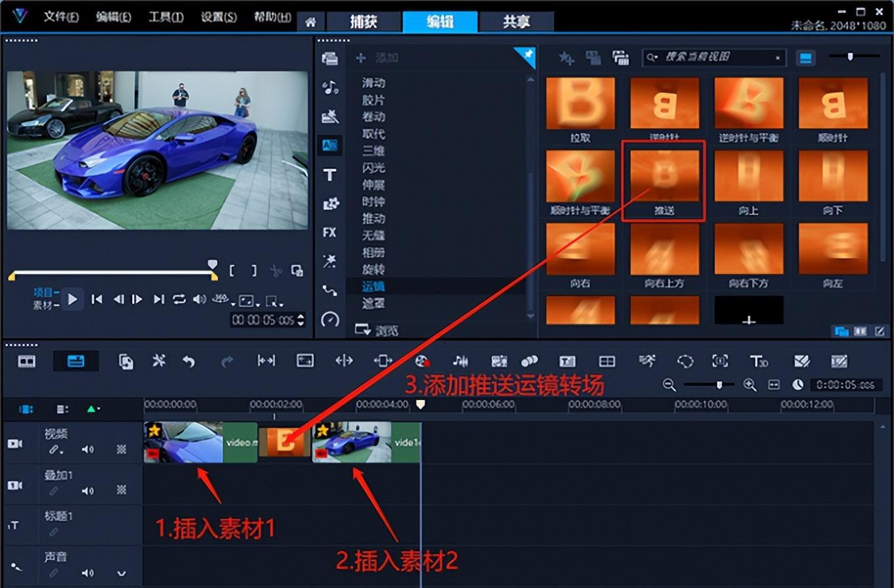Click the 添加 add category button
Image resolution: width=894 pixels, height=588 pixels.
(377, 58)
